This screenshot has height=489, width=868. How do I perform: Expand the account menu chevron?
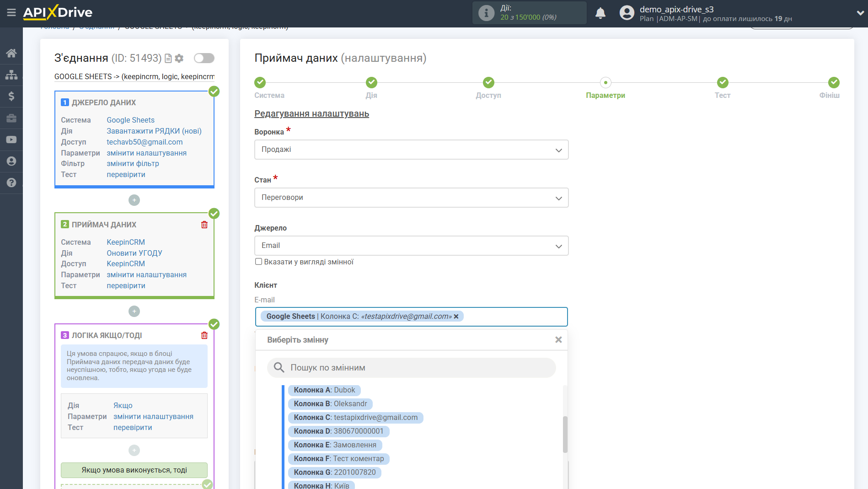coord(860,13)
